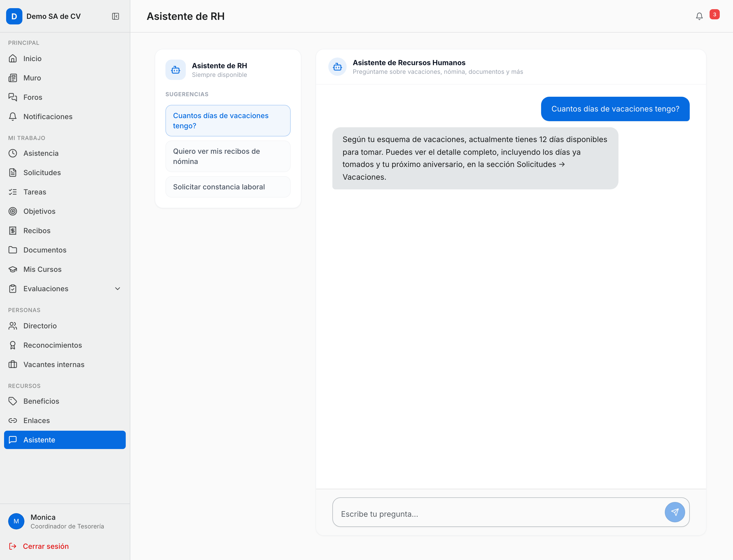The image size is (733, 560).
Task: Click the Asistente de RH page title
Action: [x=186, y=16]
